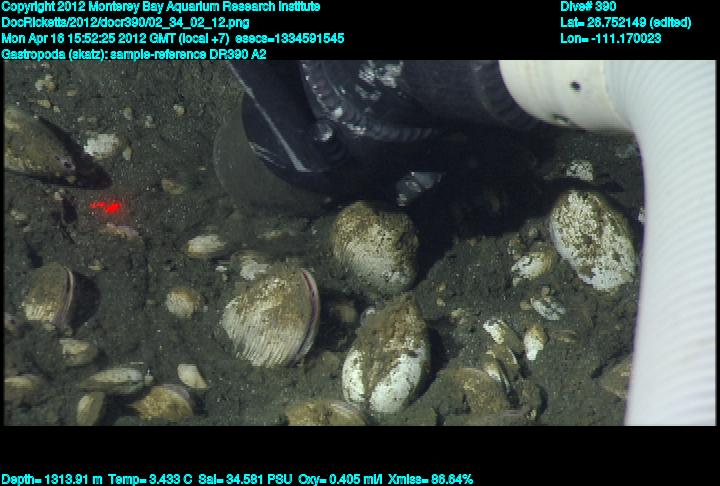Click the clam on the left edge
Image resolution: width=720 pixels, height=486 pixels.
pos(48,296)
